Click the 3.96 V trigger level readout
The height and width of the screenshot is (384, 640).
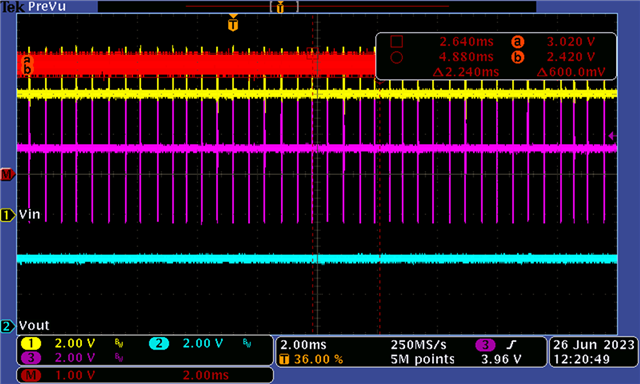click(x=501, y=360)
